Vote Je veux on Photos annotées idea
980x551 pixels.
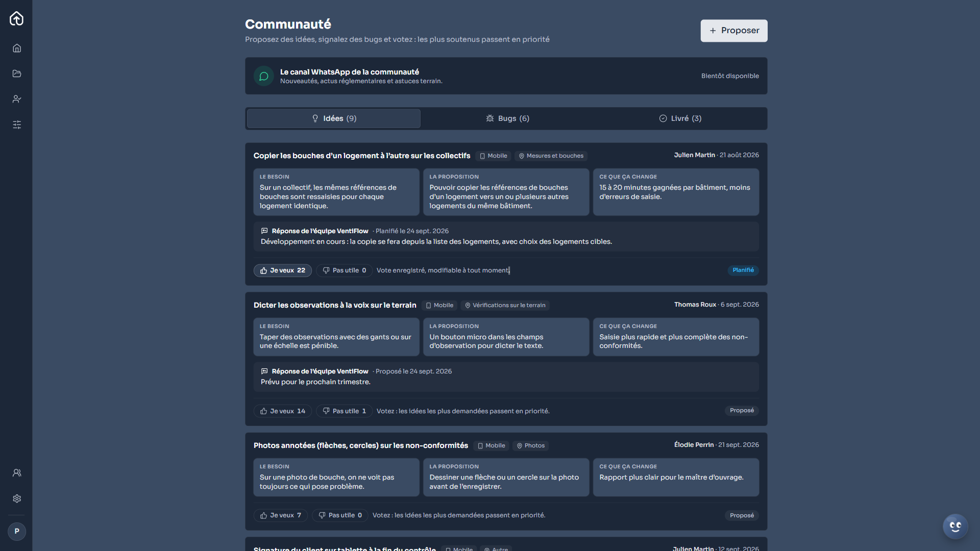point(281,515)
